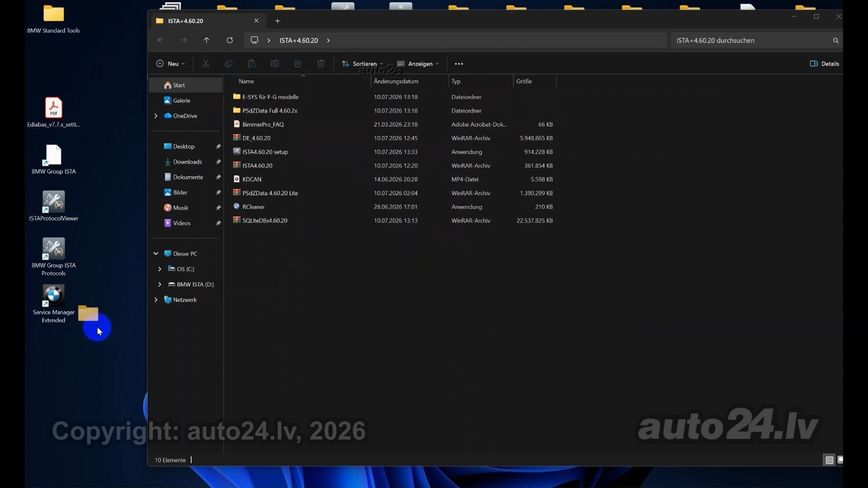Screen dimensions: 868x488
Task: Expand the OneDrive tree node
Action: 156,116
